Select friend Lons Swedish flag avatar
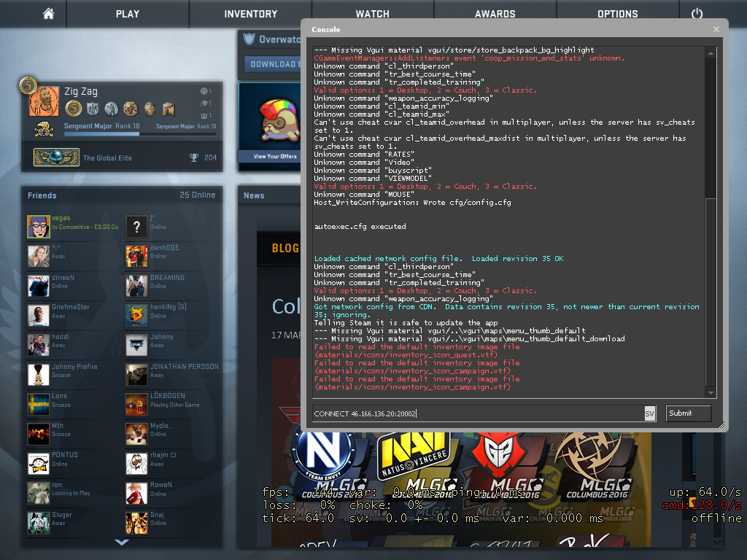This screenshot has height=560, width=747. 39,405
